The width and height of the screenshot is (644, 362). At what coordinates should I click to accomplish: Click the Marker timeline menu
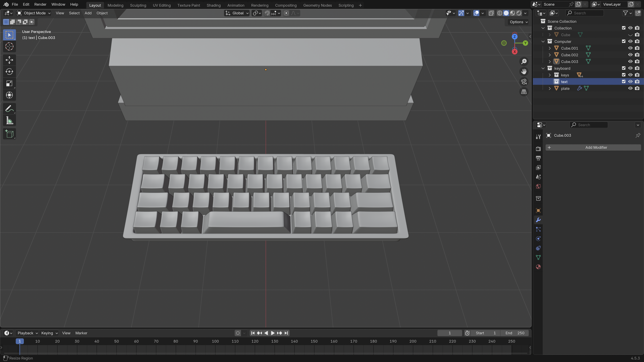pos(81,333)
